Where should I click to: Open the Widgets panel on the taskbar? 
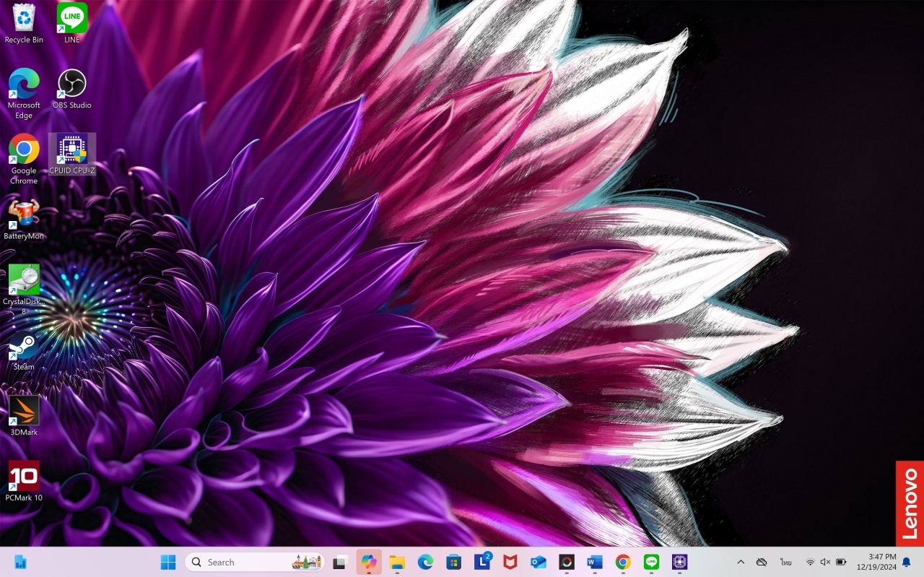tap(20, 562)
